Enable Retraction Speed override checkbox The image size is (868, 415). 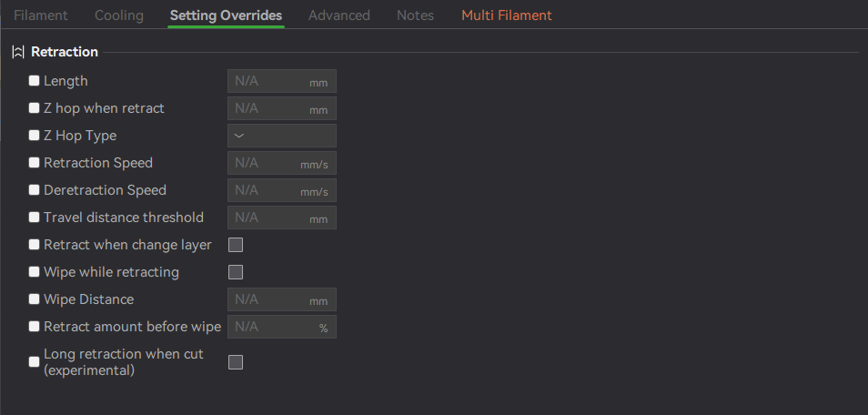[x=35, y=162]
